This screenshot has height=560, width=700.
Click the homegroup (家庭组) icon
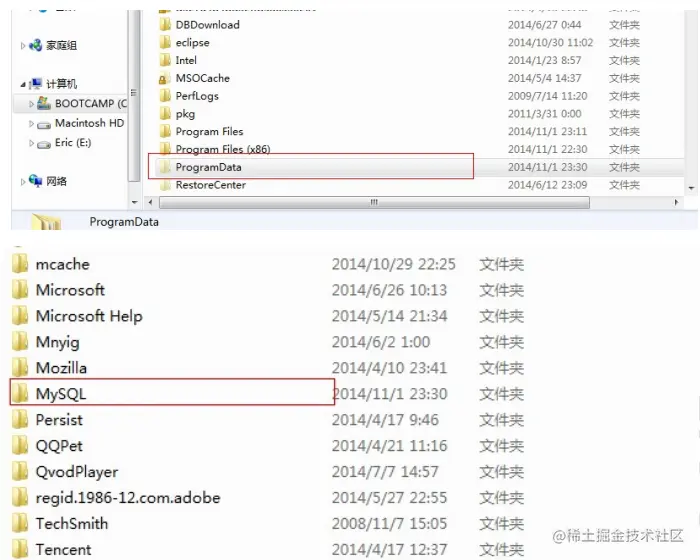(x=35, y=45)
